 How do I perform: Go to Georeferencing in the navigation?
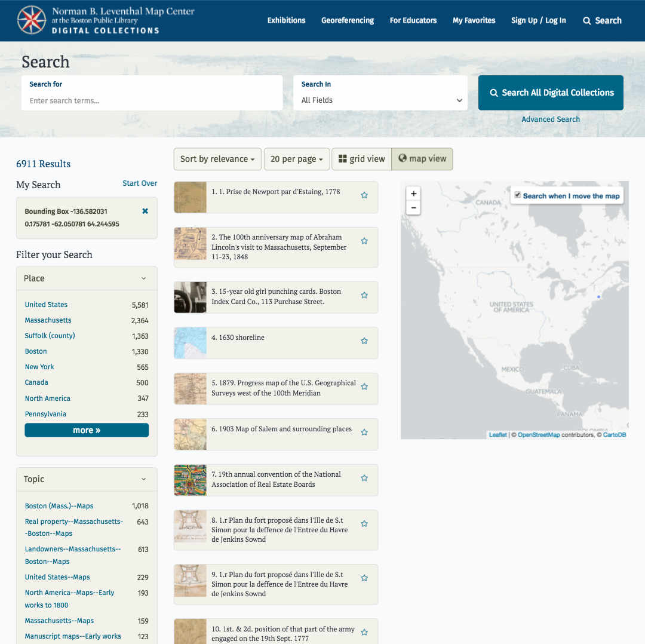click(x=348, y=20)
